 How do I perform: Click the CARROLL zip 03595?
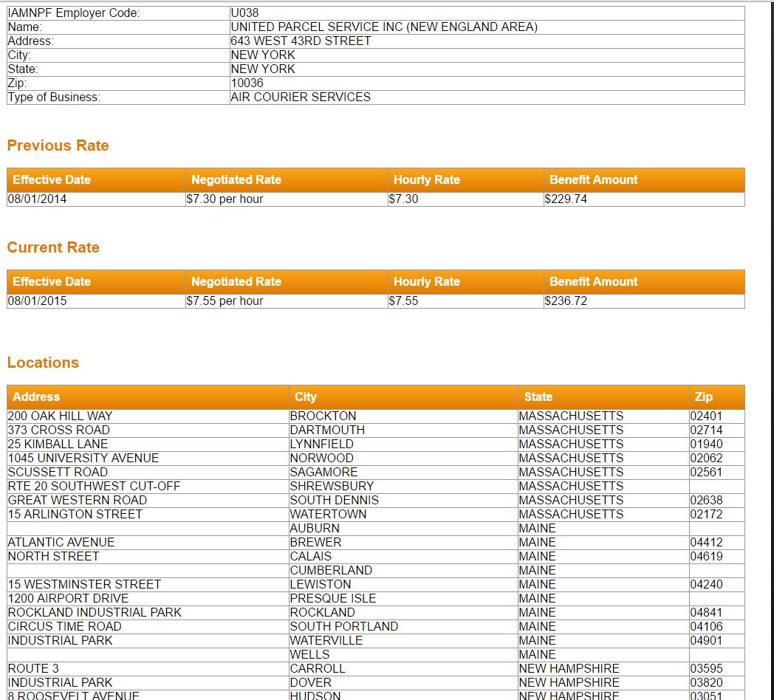tap(706, 668)
